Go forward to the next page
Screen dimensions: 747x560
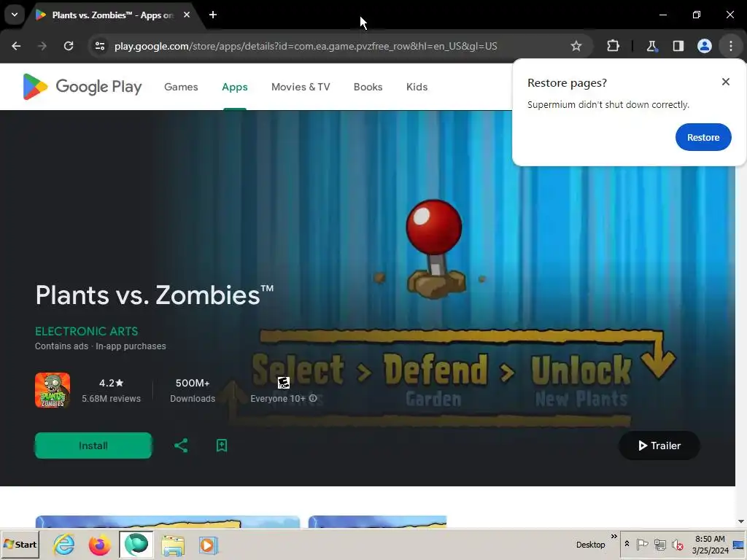click(x=42, y=46)
